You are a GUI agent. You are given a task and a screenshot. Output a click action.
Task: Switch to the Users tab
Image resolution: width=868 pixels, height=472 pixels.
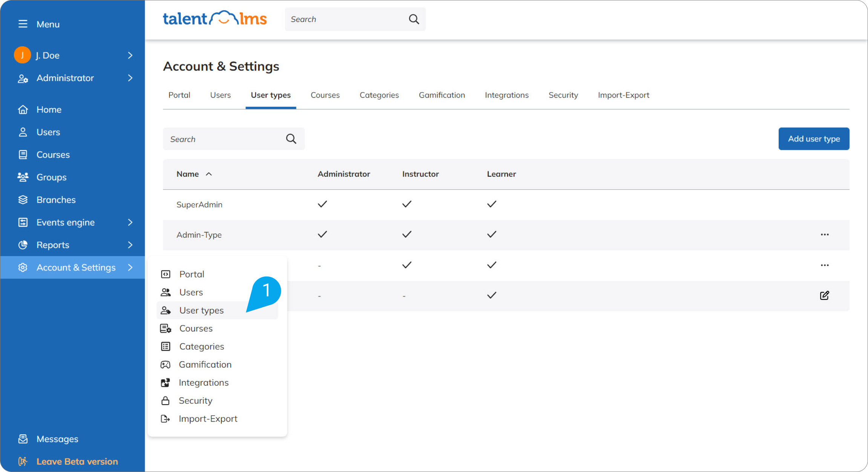coord(221,95)
